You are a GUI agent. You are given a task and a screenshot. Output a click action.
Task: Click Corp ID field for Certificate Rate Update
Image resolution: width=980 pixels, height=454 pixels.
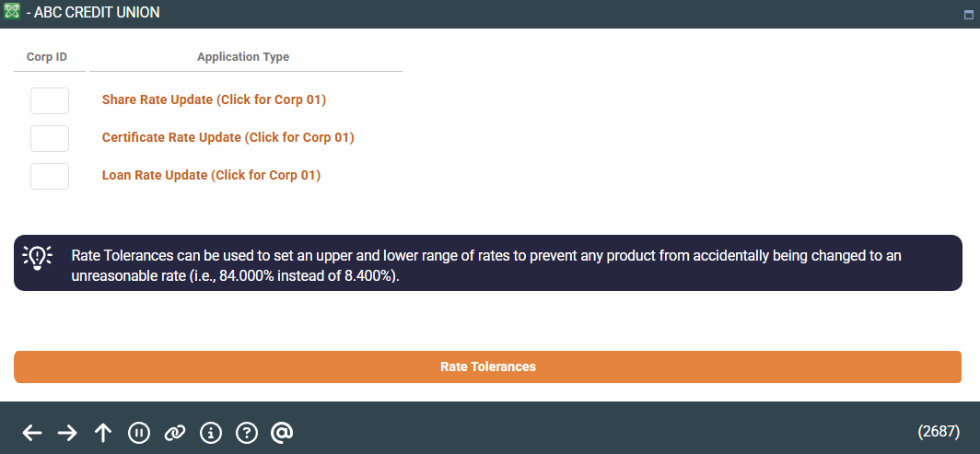coord(50,138)
